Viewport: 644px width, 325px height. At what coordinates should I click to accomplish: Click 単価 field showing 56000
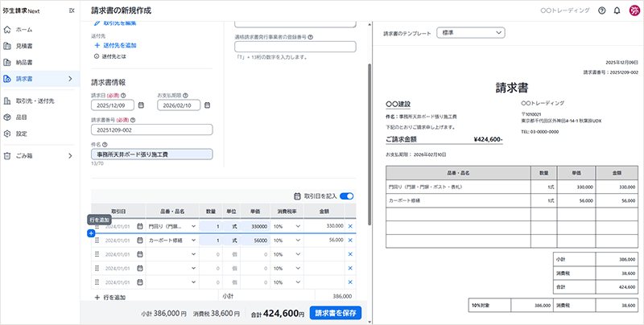pos(255,240)
